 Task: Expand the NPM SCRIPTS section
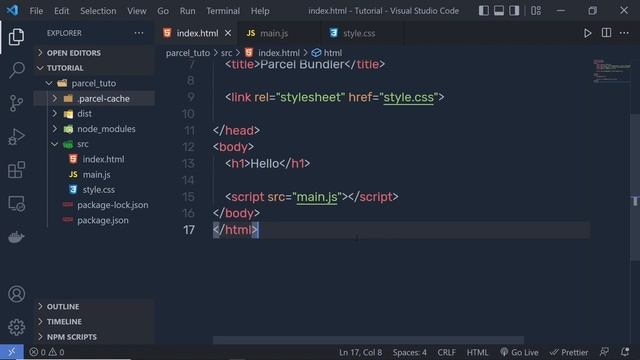[94, 337]
